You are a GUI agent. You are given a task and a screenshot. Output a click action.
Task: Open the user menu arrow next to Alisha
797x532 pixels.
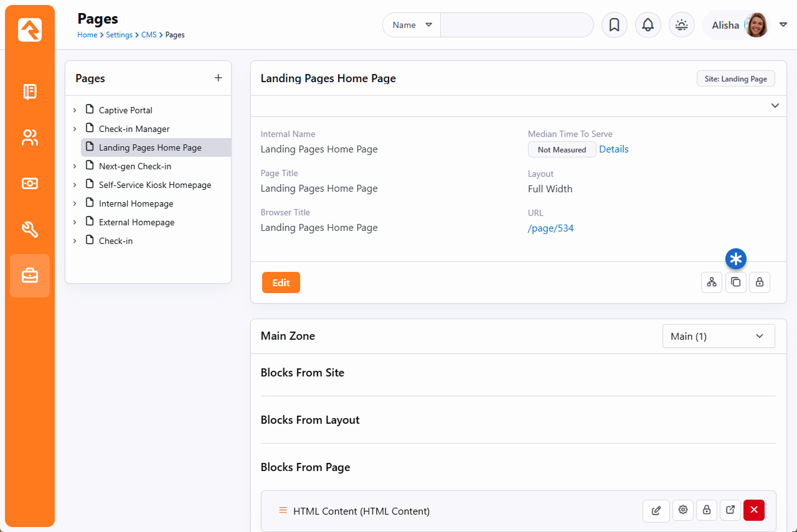[x=783, y=25]
